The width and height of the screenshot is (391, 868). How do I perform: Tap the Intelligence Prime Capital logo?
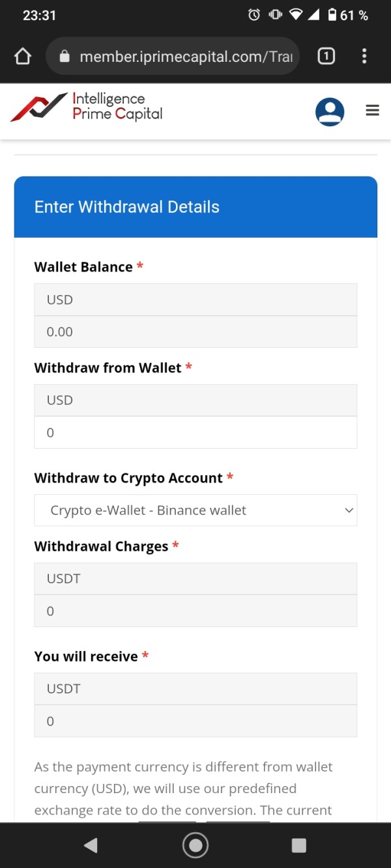87,107
